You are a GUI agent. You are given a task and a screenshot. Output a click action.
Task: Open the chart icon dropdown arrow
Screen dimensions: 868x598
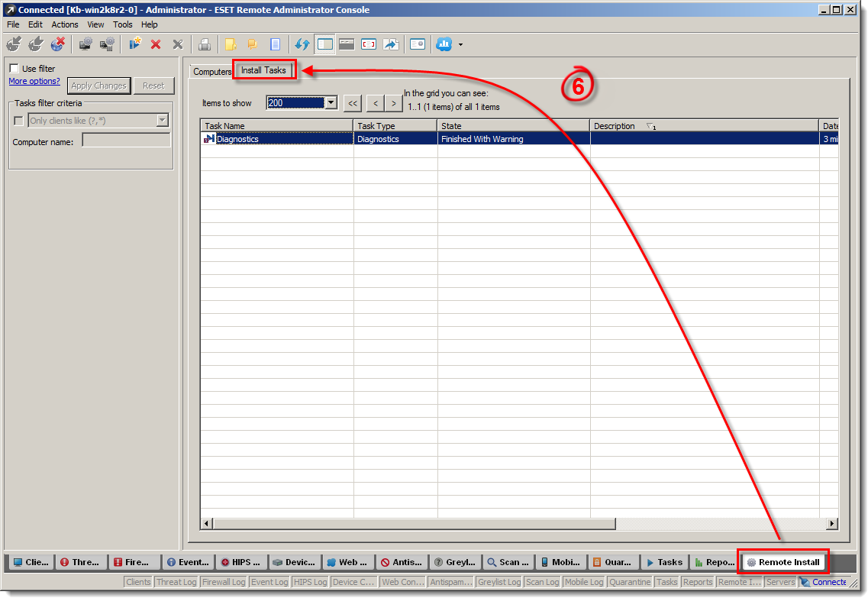[460, 45]
